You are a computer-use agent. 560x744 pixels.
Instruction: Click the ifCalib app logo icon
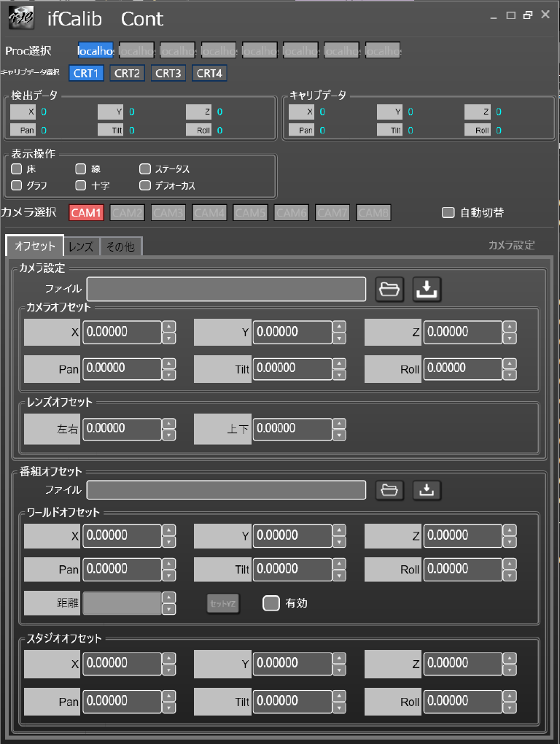pos(20,18)
